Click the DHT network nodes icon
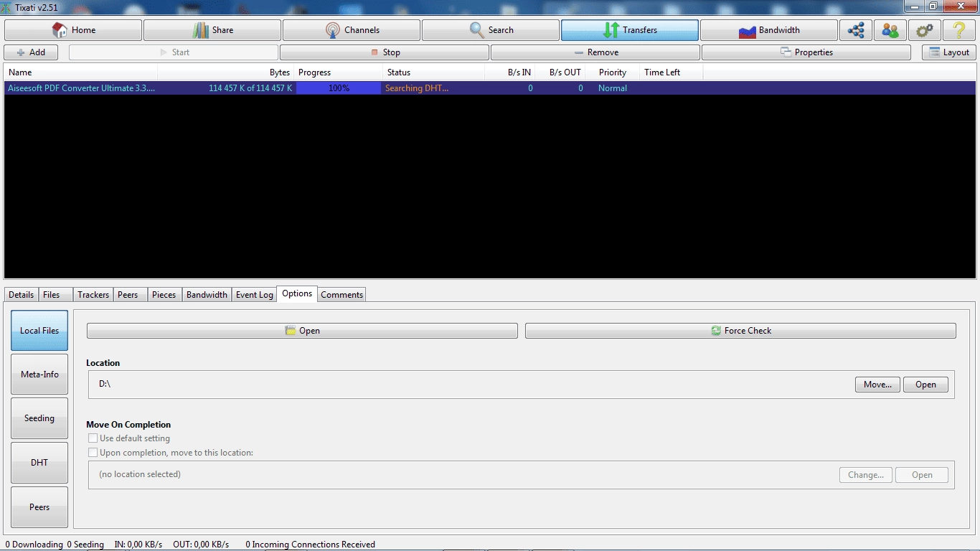The image size is (980, 551). point(855,30)
